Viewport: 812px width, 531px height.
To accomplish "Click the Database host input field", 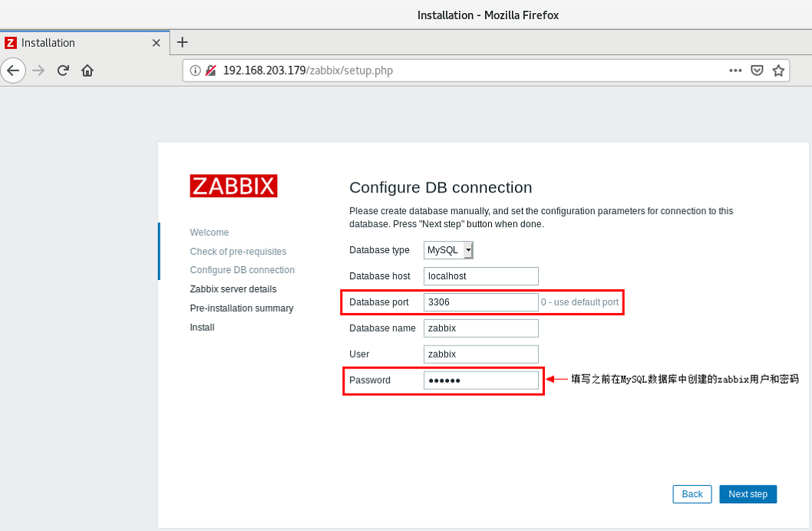I will [x=481, y=275].
